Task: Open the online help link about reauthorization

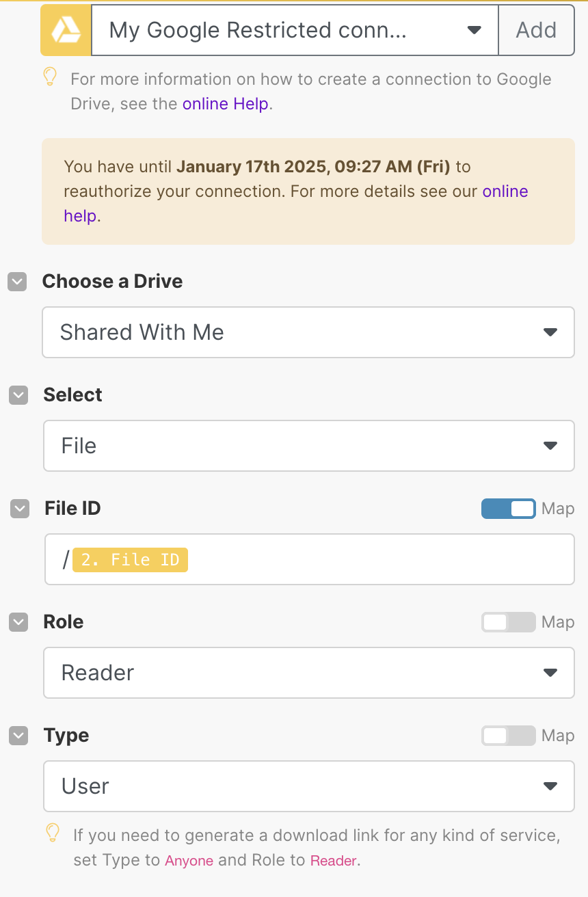Action: (505, 191)
